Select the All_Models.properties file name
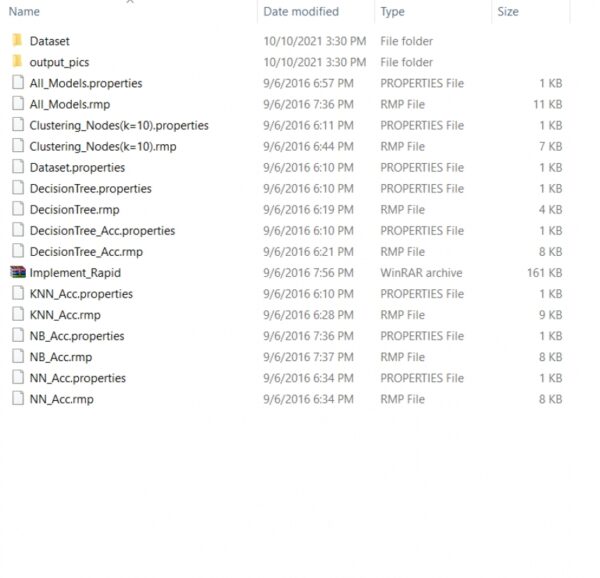The image size is (600, 578). [86, 83]
